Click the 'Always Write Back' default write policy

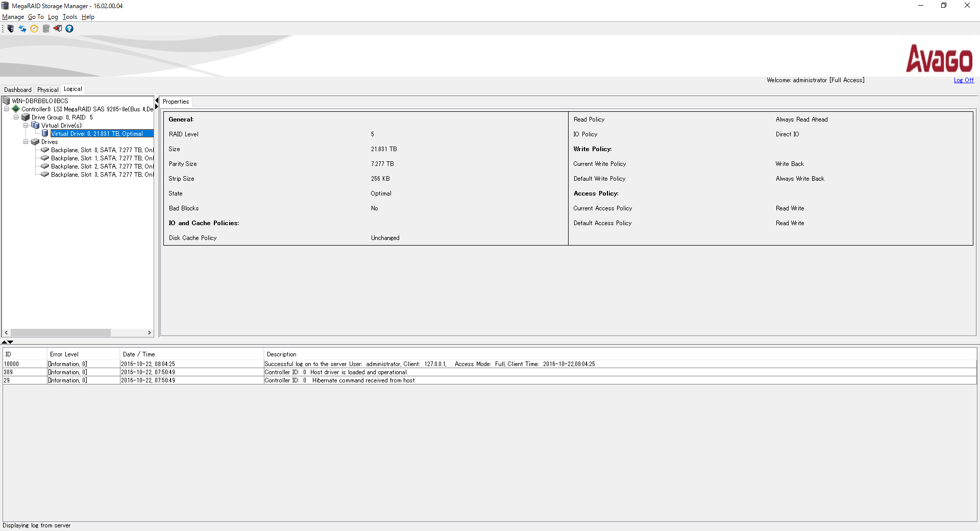800,179
